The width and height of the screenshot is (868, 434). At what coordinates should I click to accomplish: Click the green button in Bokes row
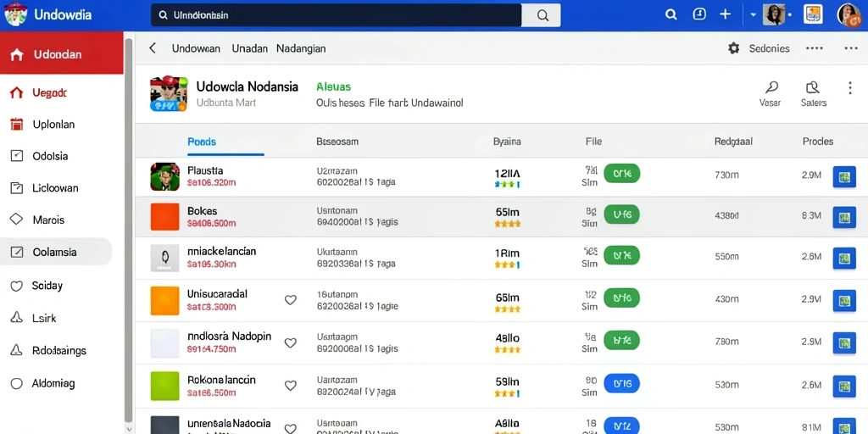pyautogui.click(x=621, y=214)
